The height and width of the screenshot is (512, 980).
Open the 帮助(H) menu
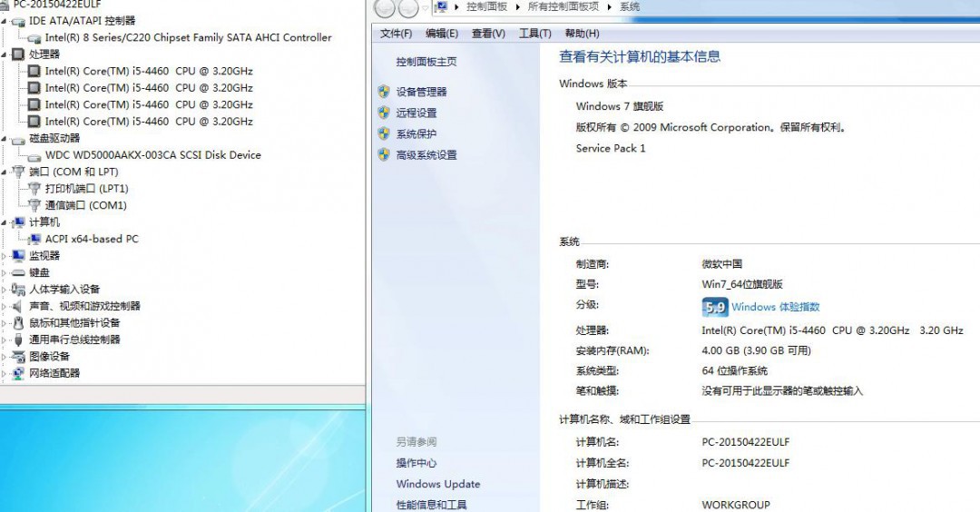point(582,34)
